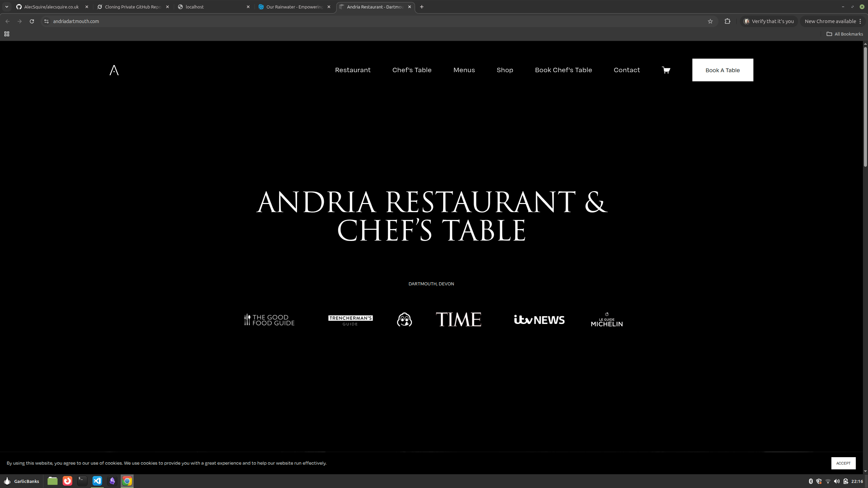The height and width of the screenshot is (488, 868).
Task: Click the Andria 'A' logo
Action: pos(114,70)
